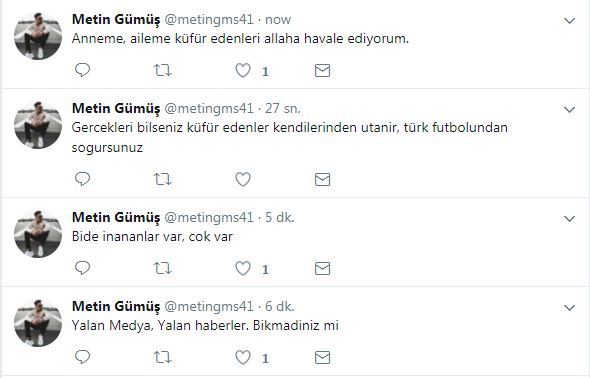The image size is (590, 378).
Task: Like the tweet posted 5 dk. ago
Action: (x=243, y=269)
